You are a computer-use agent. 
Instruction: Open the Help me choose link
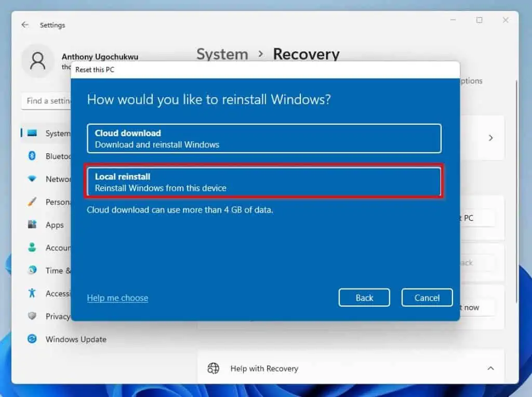[x=117, y=298]
